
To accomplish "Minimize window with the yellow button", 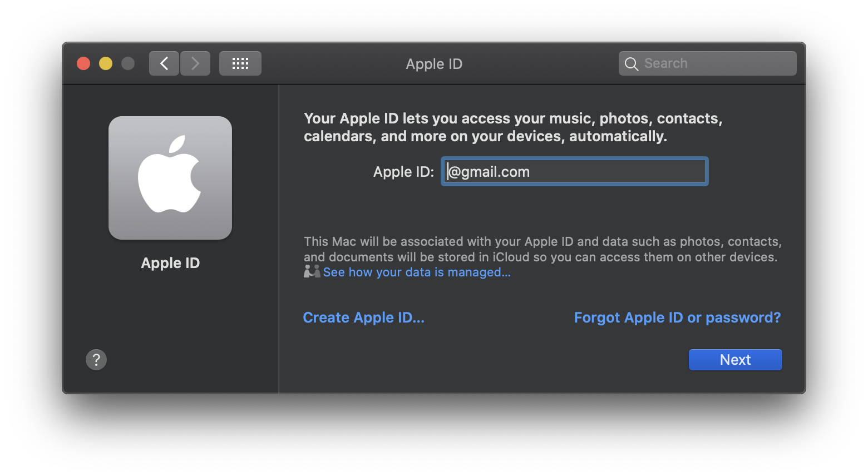I will pyautogui.click(x=106, y=63).
